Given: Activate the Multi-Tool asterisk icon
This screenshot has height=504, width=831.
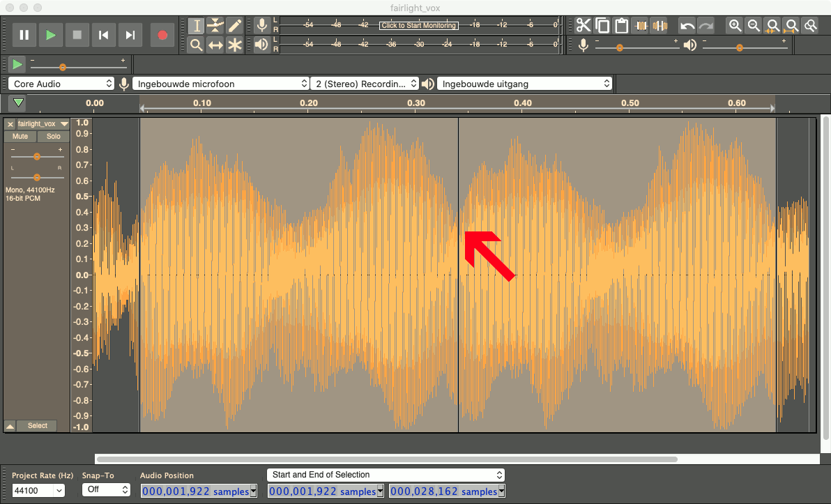Looking at the screenshot, I should pos(234,45).
